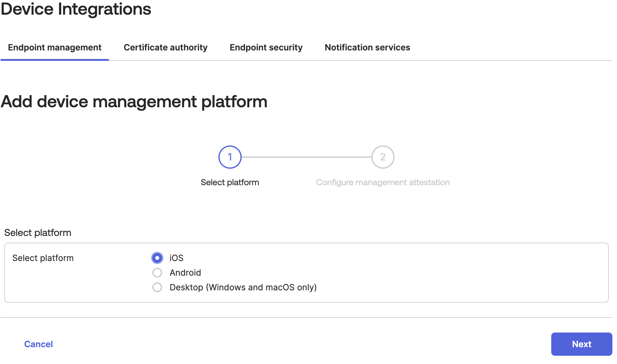
Task: Click the Android option label
Action: point(185,273)
